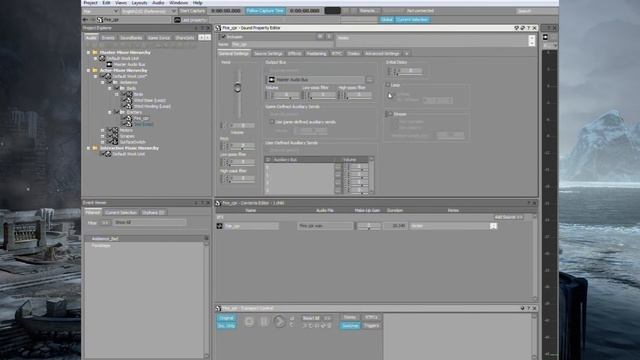Collapse the Actor-Mixer Hierarchy node
The height and width of the screenshot is (360, 640).
point(88,71)
